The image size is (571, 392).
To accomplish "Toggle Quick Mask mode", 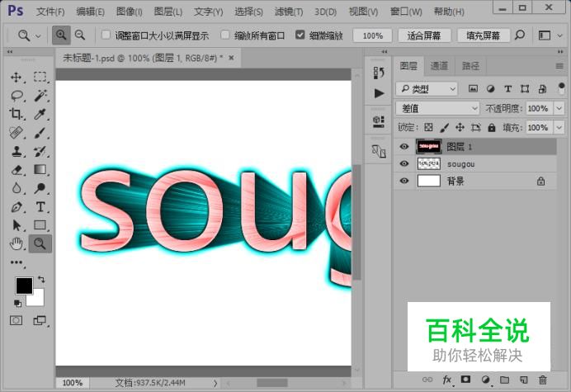I will pos(16,320).
